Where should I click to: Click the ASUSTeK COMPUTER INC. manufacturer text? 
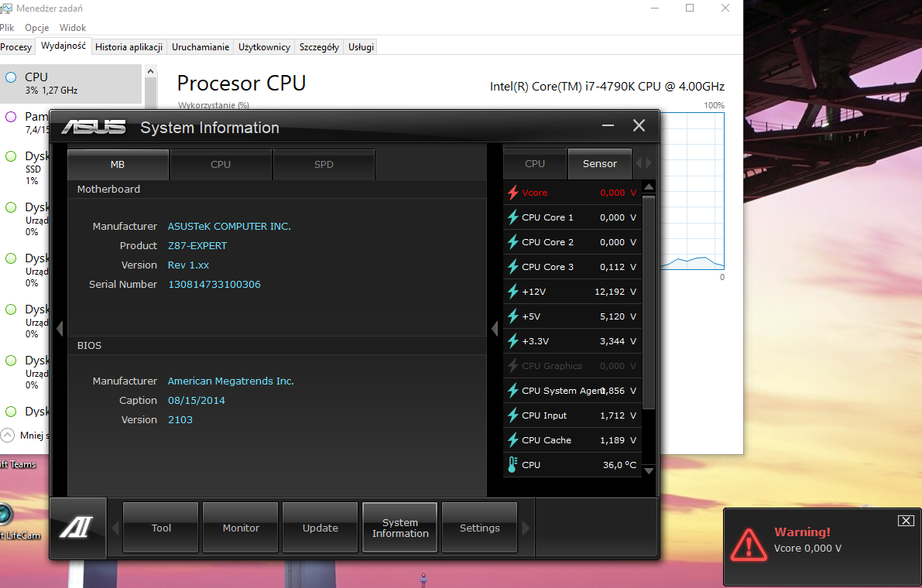tap(229, 226)
